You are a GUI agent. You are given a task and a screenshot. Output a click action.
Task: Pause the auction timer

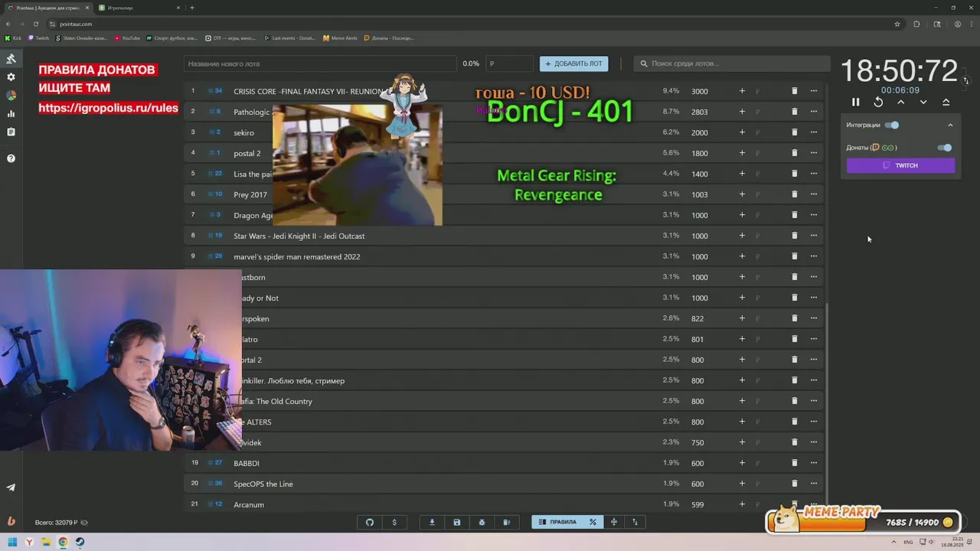(x=856, y=102)
